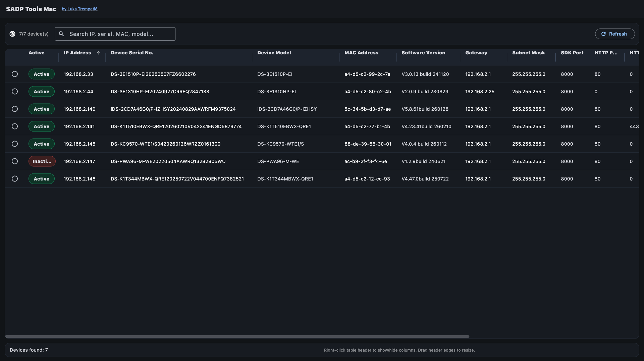Image resolution: width=644 pixels, height=361 pixels.
Task: Click device model DS-PWA96-M-WE
Action: 278,161
